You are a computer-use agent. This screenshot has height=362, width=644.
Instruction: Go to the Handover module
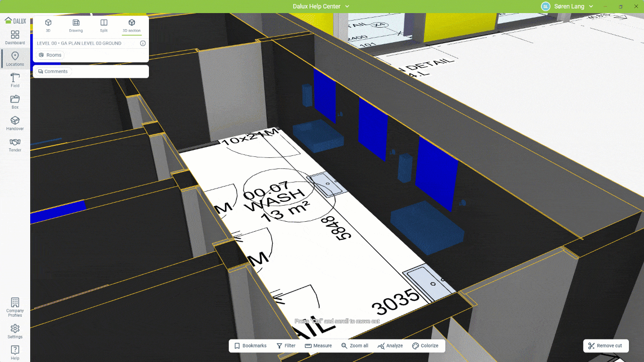15,123
